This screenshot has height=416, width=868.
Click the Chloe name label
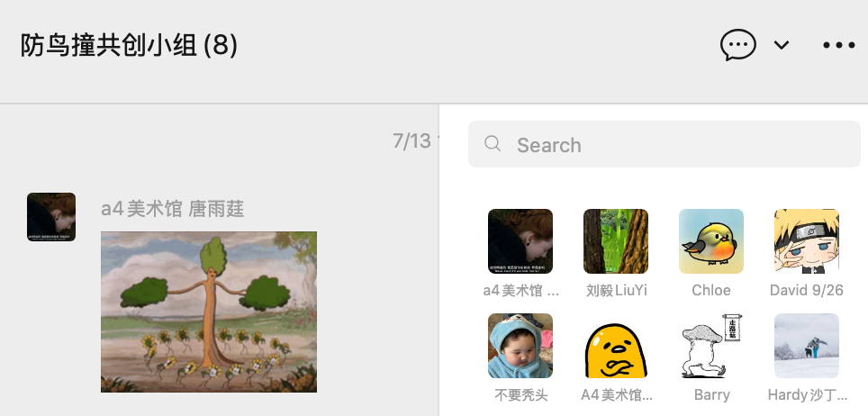[x=711, y=290]
